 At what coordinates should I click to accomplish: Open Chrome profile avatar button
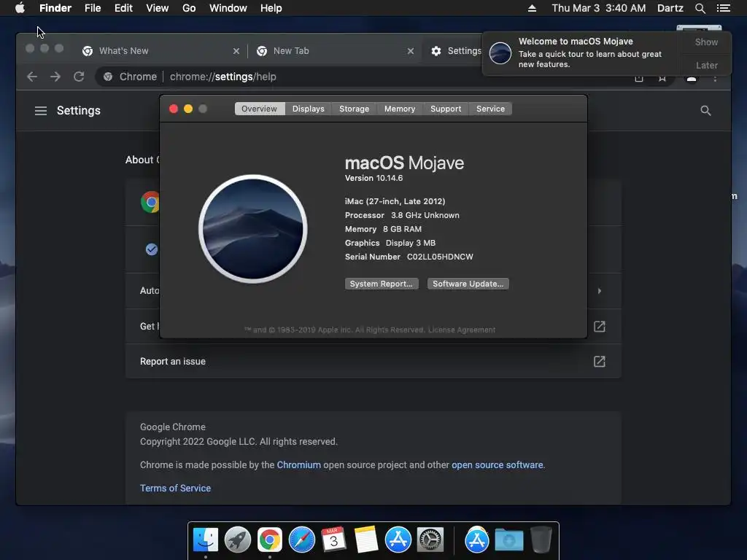click(692, 78)
